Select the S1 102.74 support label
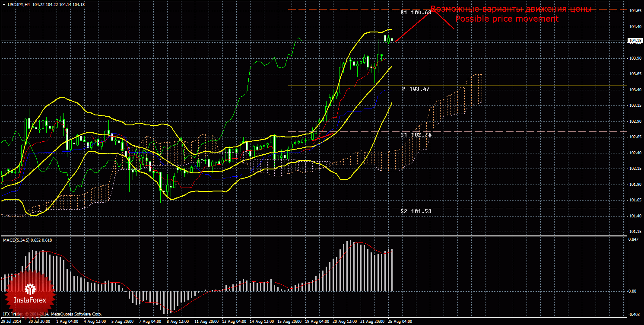 click(416, 134)
